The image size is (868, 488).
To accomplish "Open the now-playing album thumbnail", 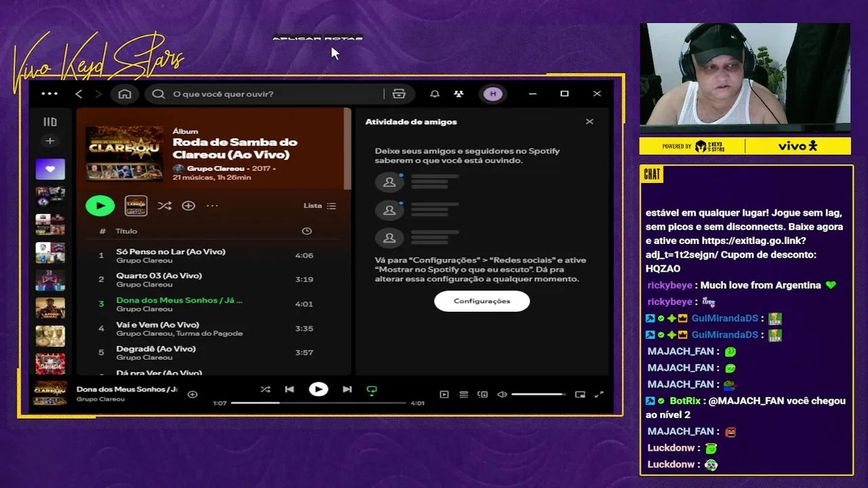I will coord(51,394).
